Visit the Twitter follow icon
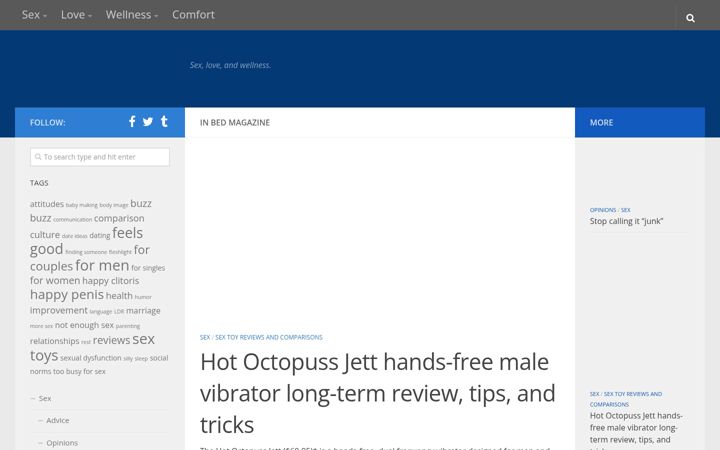 coord(147,122)
